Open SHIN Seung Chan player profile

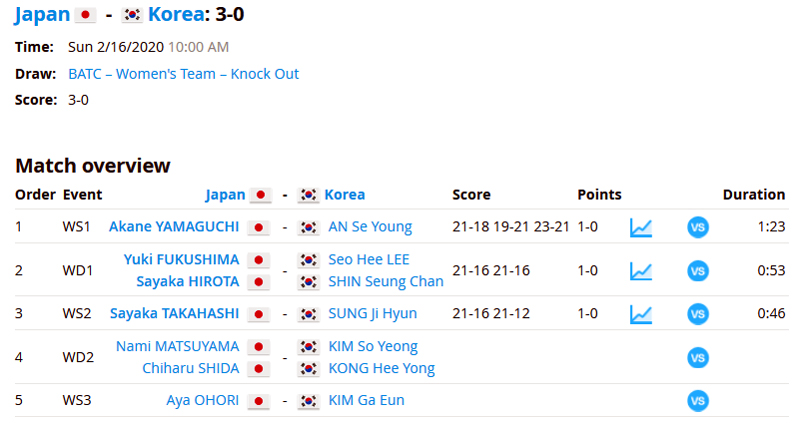(x=386, y=282)
